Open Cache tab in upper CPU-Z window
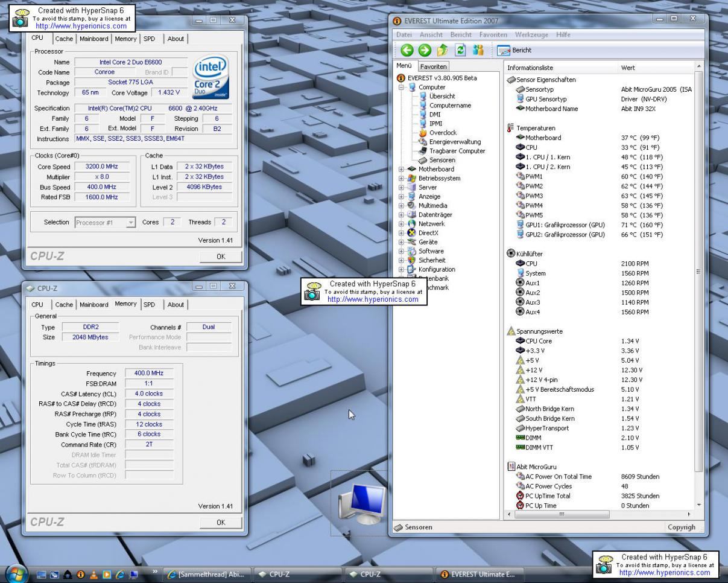Image resolution: width=728 pixels, height=583 pixels. point(64,39)
